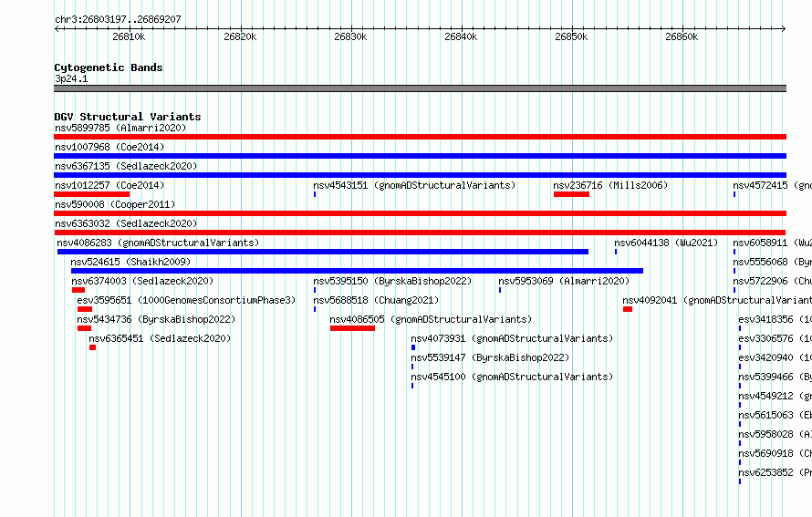Open the nsv6253852 variant label
Viewport: 812px width, 517px height.
[776, 472]
